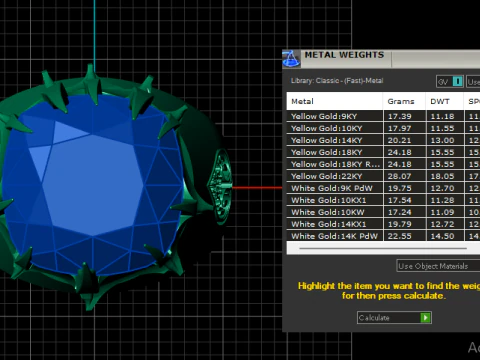Click the Use Object Materials button

click(438, 266)
